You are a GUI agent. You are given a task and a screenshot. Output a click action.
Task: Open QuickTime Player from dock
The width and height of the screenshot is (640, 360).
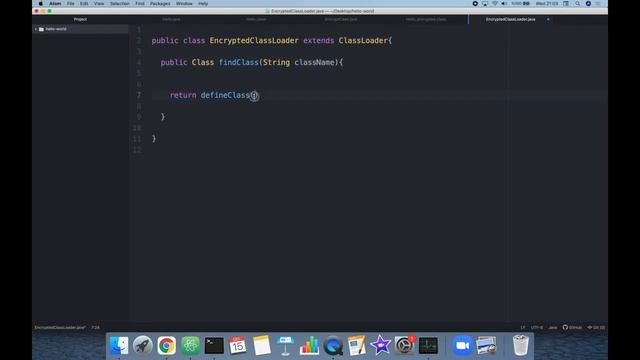[333, 346]
